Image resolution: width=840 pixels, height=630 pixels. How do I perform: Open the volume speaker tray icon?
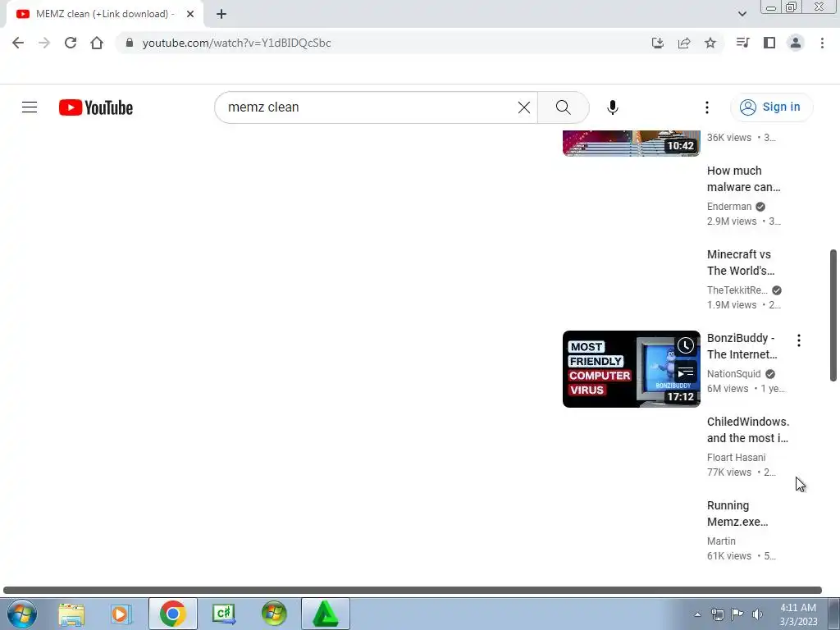tap(757, 614)
